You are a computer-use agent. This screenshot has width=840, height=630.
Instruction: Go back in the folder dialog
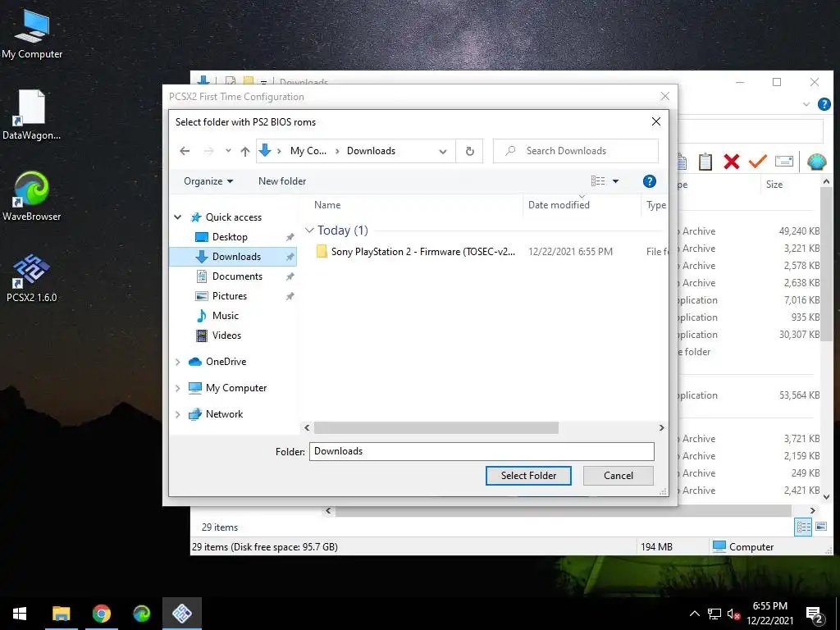tap(185, 151)
